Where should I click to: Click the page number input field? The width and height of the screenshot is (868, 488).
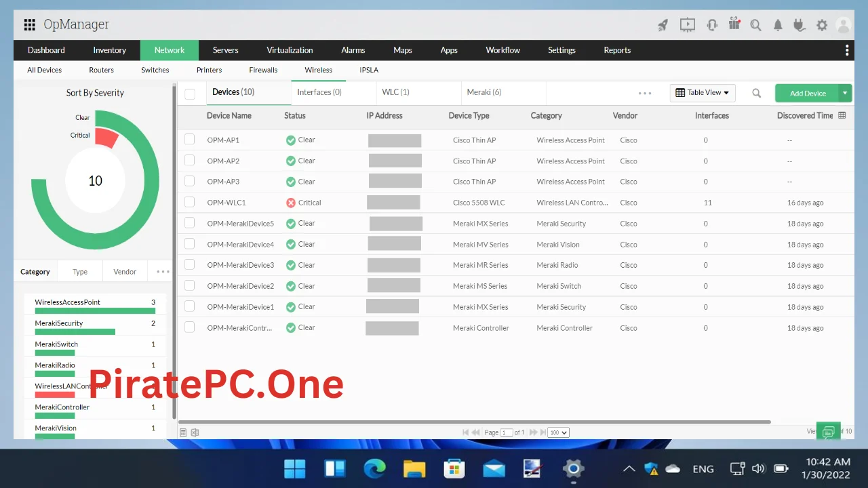tap(507, 432)
